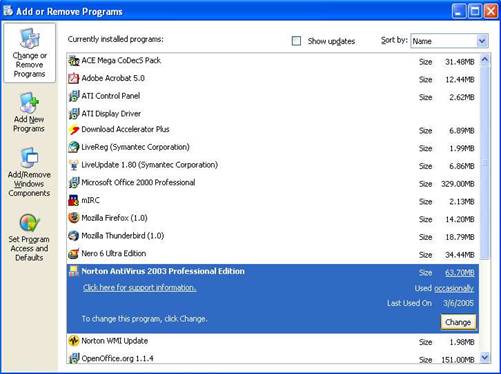This screenshot has width=501, height=374.
Task: Click the Mozilla Firefox icon in list
Action: 73,218
